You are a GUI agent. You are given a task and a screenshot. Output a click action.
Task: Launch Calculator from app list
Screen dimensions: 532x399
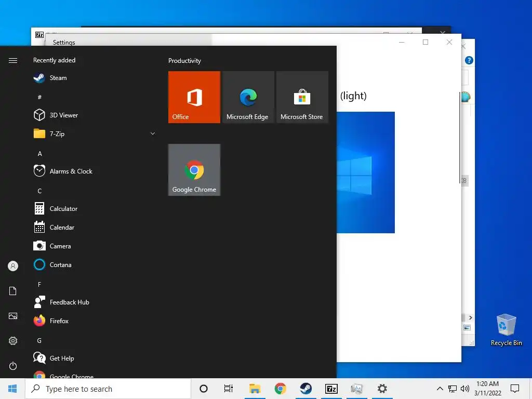95,209
